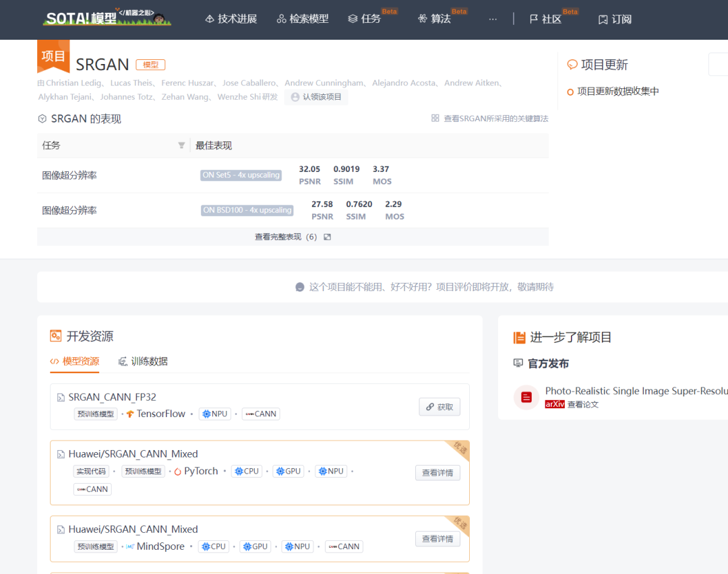Click external-link icon next to 查看完整表现
Viewport: 728px width, 574px height.
328,237
